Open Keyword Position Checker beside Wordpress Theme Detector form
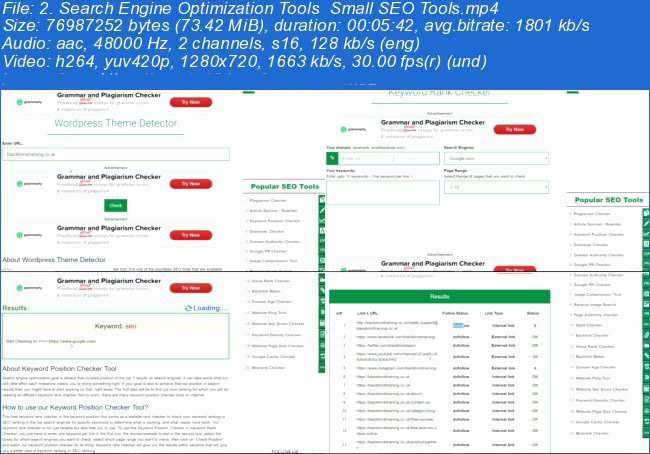 point(275,221)
